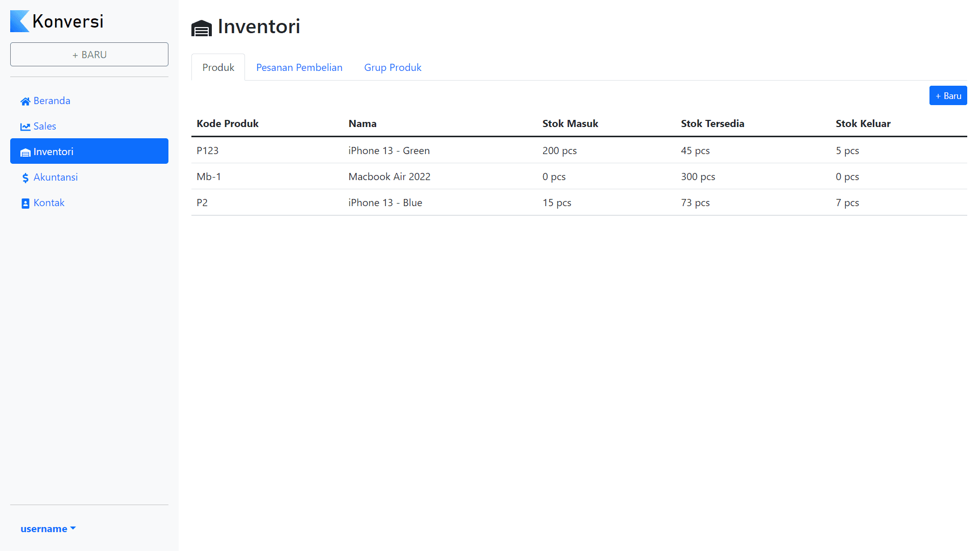Select the iPhone 13 - Green row
The height and width of the screenshot is (551, 980).
(x=579, y=151)
